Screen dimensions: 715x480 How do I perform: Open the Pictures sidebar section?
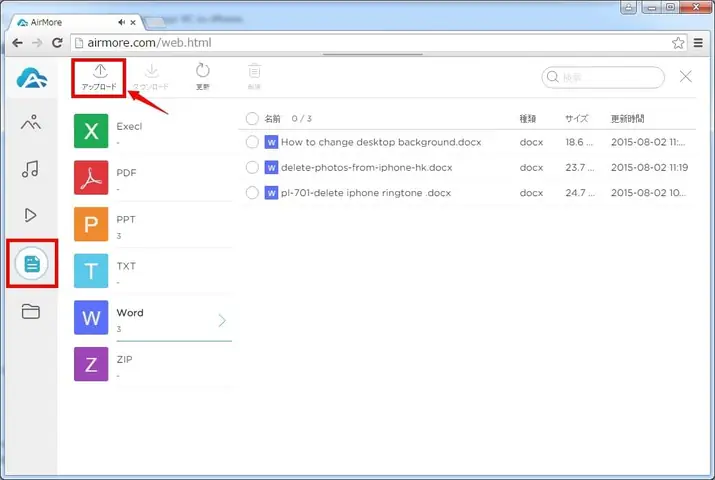click(x=31, y=123)
